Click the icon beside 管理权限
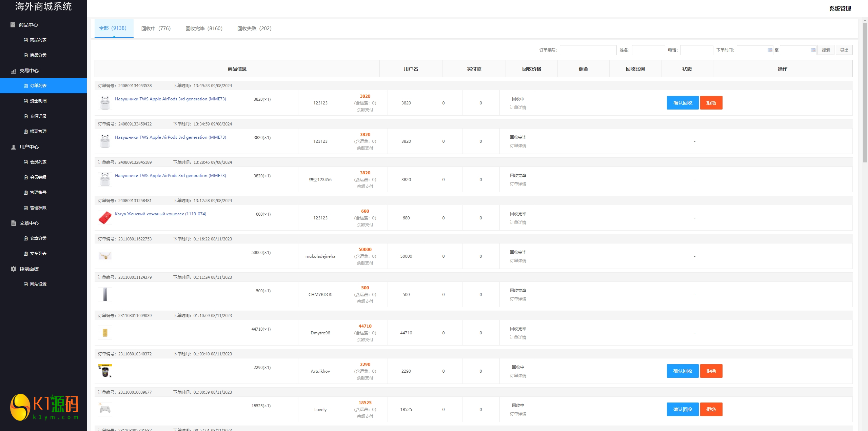Image resolution: width=868 pixels, height=431 pixels. (x=26, y=208)
